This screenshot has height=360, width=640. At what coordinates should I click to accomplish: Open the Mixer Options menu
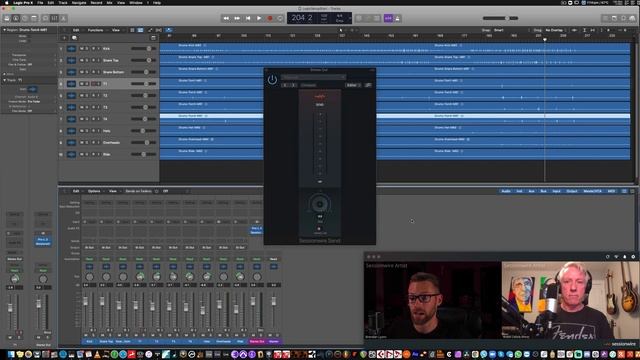94,191
